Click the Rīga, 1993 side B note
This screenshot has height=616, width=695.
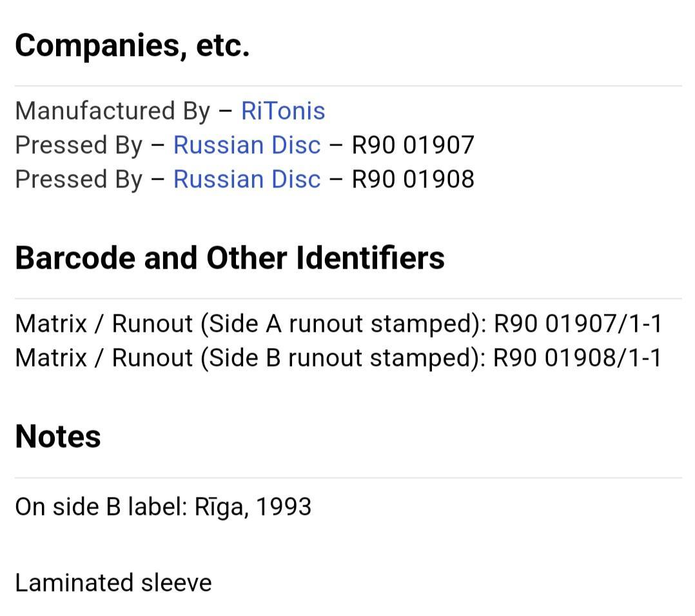pos(163,507)
